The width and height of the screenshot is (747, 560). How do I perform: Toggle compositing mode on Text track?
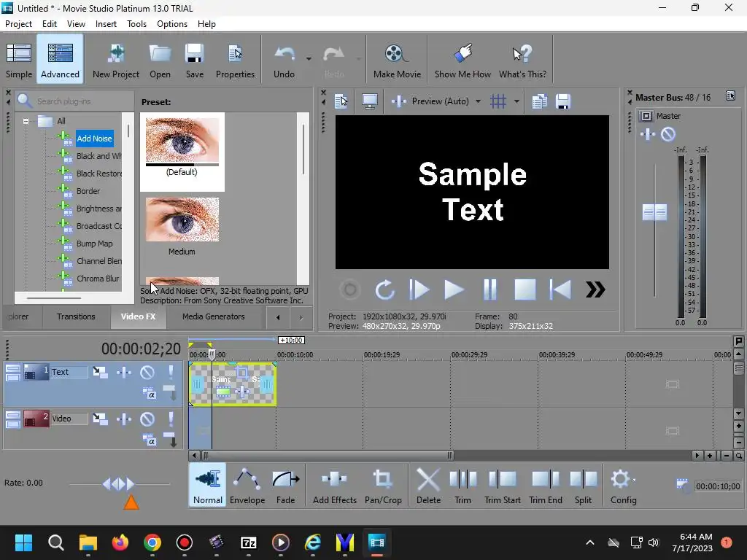(149, 394)
